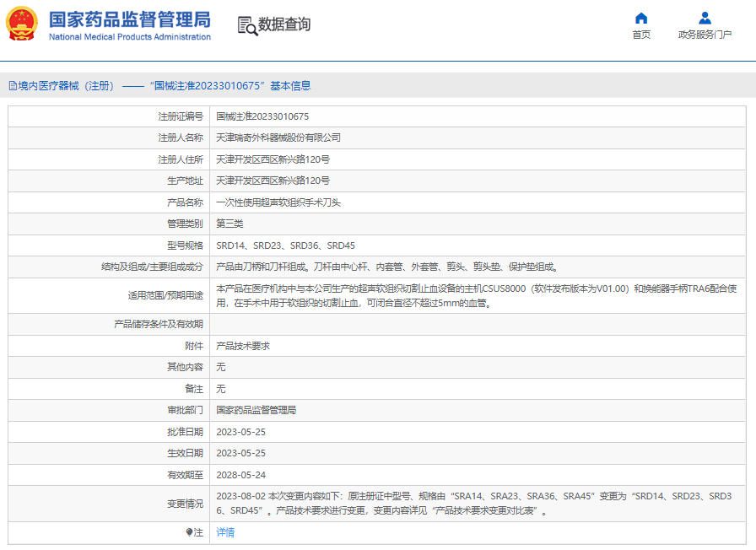Screen dimensions: 756x550
Task: Click the 生效日期 value 2023-05-25
Action: pos(240,453)
